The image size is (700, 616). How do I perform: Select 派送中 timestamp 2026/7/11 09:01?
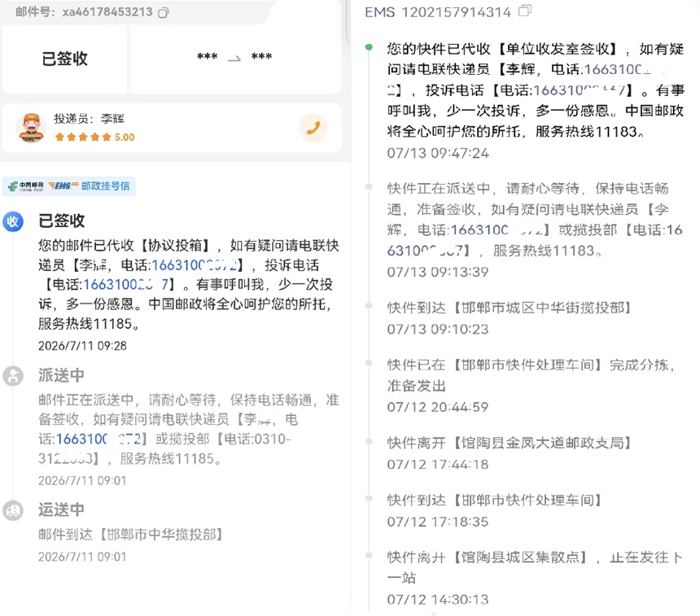82,481
